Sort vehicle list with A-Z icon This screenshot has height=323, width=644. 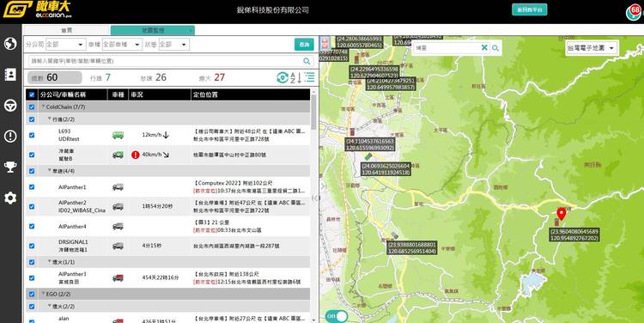296,77
